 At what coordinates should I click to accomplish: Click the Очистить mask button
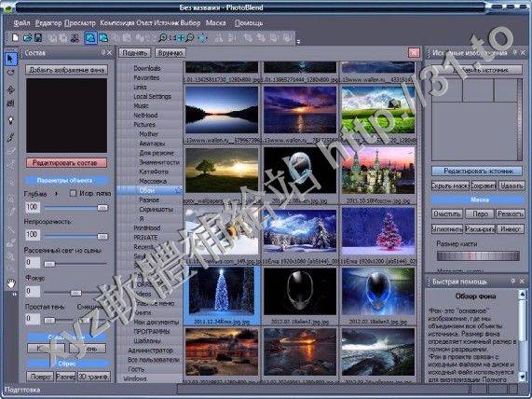[447, 213]
